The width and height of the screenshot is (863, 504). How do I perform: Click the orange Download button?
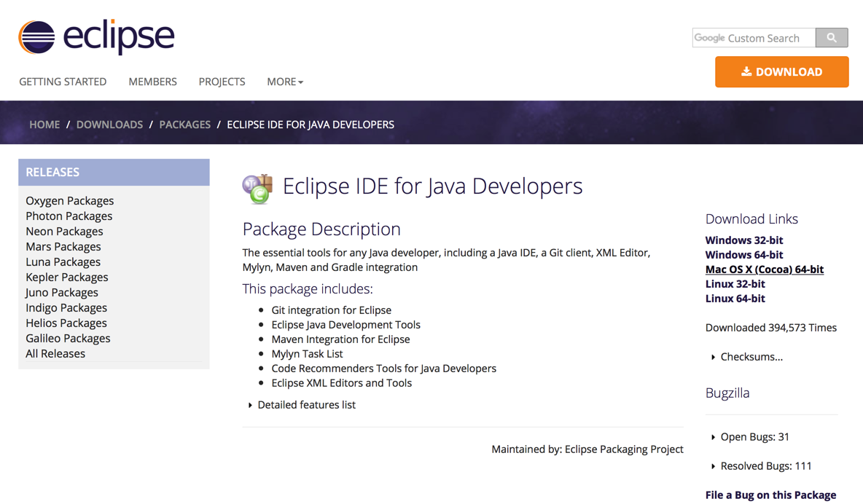point(781,72)
